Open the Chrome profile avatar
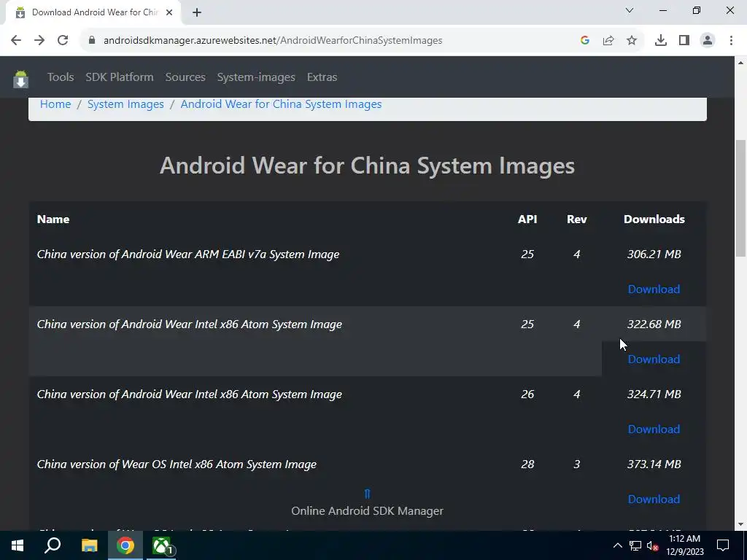The height and width of the screenshot is (560, 747). (x=708, y=41)
